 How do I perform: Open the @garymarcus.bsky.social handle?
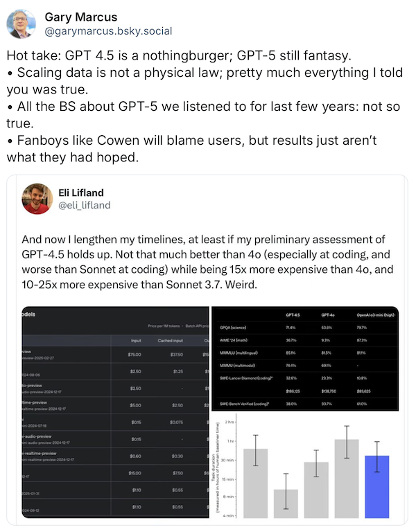point(108,31)
